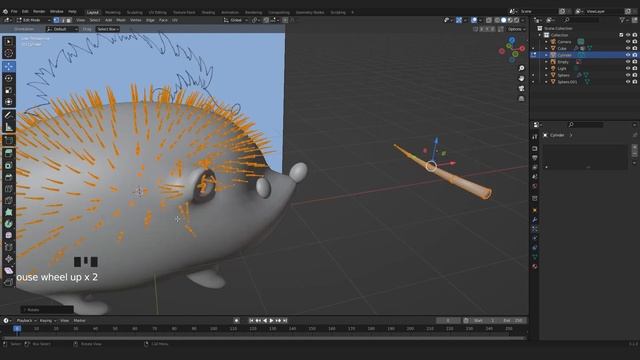Open the timeline Marker menu
The height and width of the screenshot is (360, 640).
pyautogui.click(x=80, y=320)
